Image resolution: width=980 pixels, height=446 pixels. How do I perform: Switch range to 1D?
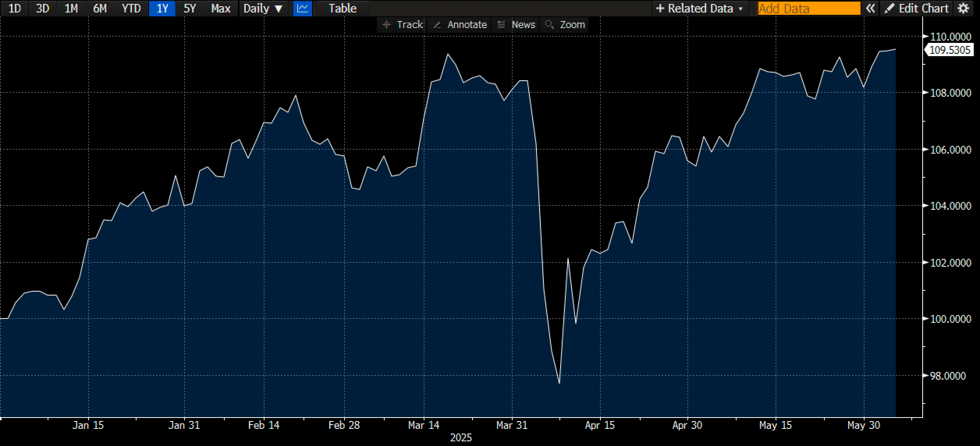pyautogui.click(x=14, y=8)
